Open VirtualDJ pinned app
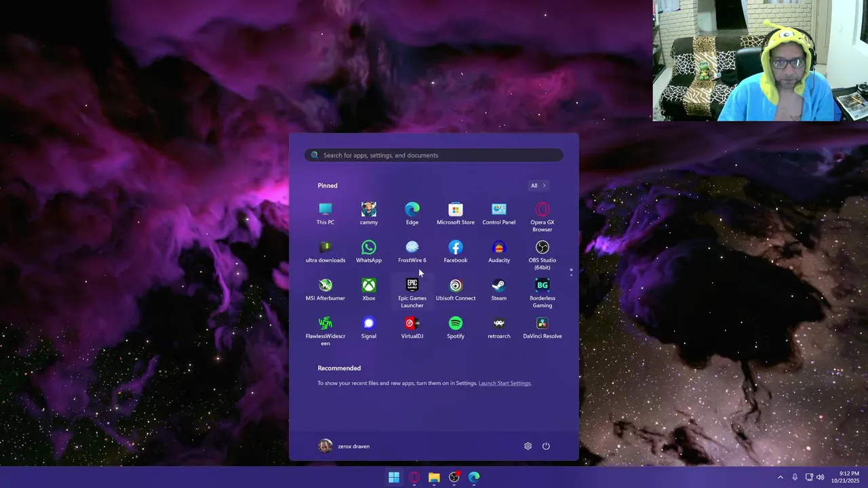 pyautogui.click(x=412, y=328)
